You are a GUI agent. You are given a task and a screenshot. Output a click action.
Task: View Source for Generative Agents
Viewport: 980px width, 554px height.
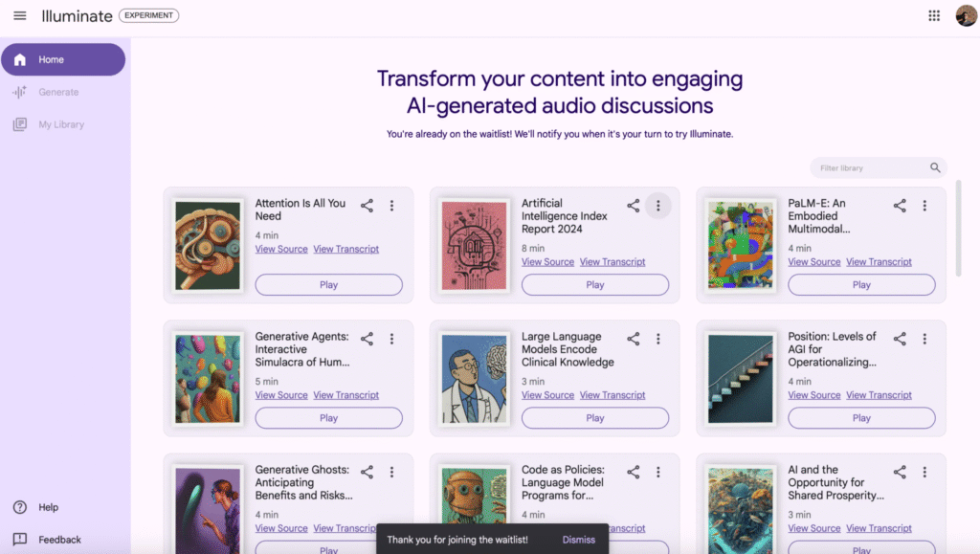(x=281, y=395)
